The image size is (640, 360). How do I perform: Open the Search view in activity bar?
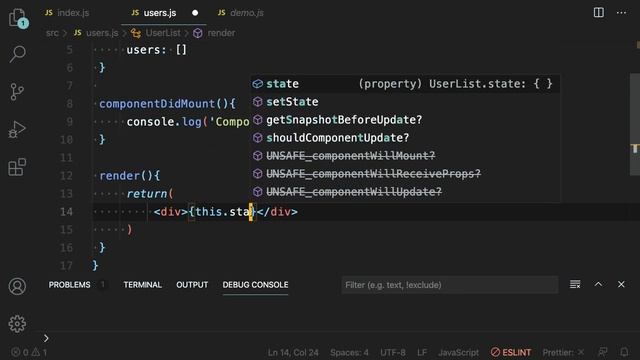click(18, 54)
